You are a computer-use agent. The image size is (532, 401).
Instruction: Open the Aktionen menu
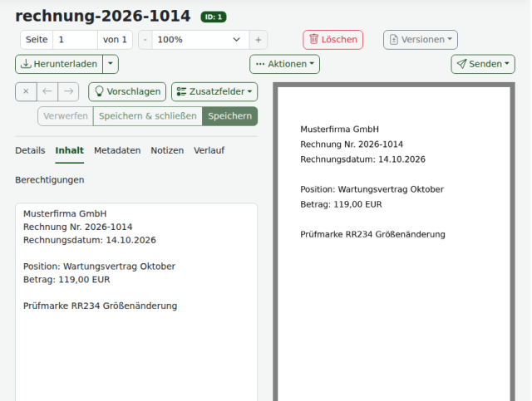(x=284, y=64)
